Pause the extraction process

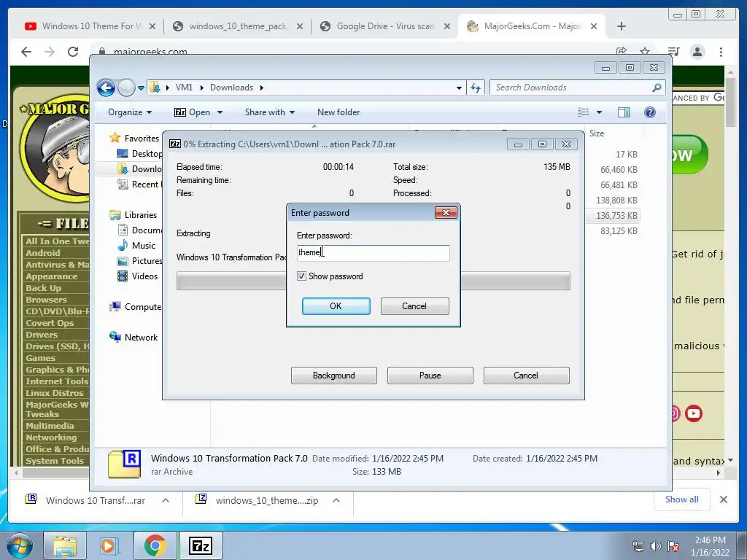click(x=430, y=376)
